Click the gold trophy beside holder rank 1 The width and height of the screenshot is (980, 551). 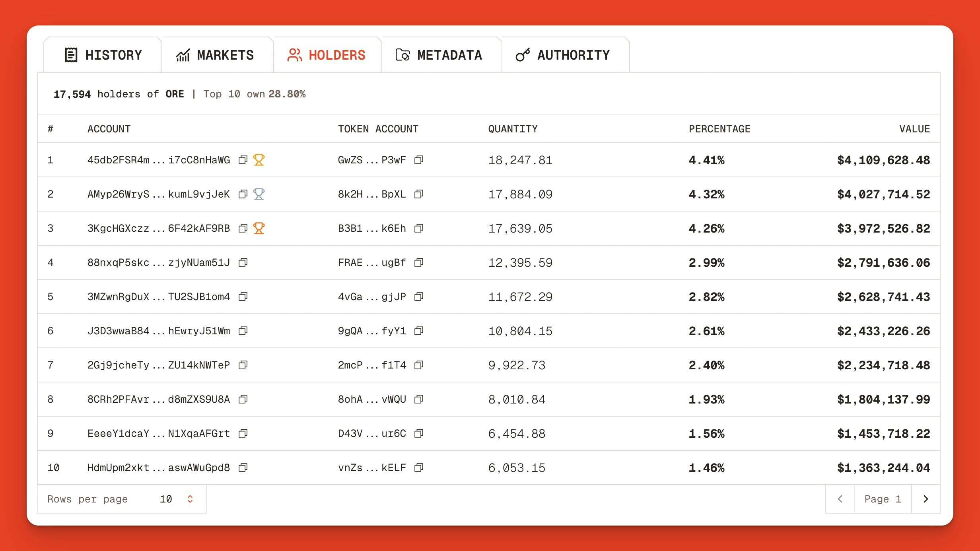259,160
